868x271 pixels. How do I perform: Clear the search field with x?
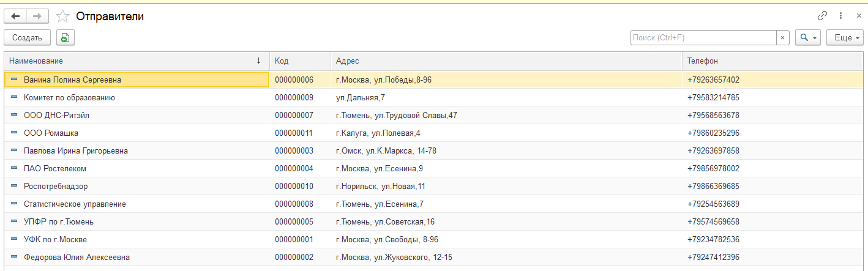[x=783, y=38]
